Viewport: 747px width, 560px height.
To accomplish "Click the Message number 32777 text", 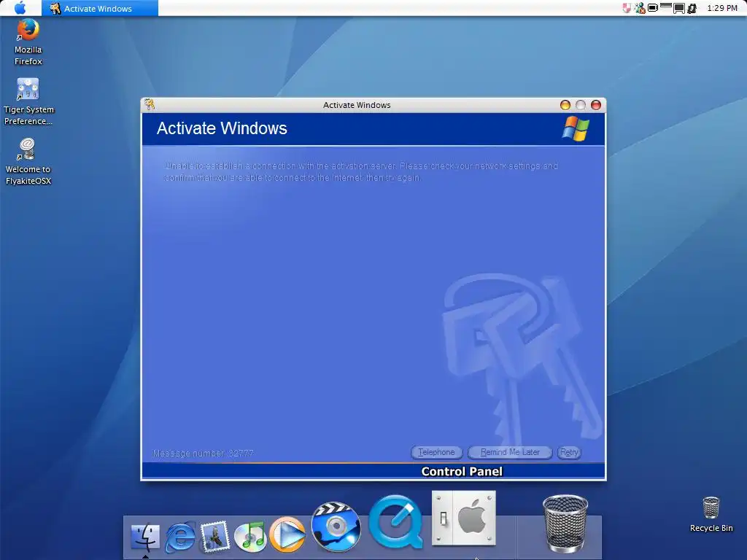I will (203, 454).
